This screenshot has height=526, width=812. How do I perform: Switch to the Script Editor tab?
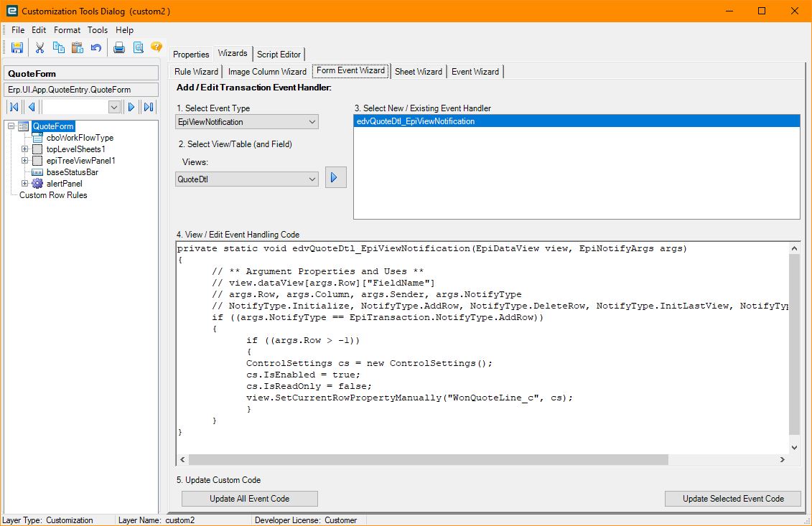[x=279, y=55]
